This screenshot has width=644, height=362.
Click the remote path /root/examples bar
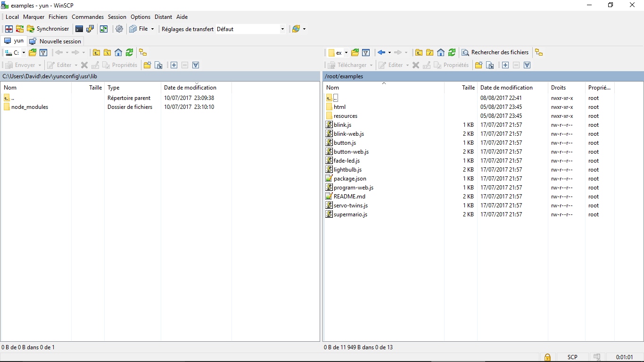pos(483,76)
